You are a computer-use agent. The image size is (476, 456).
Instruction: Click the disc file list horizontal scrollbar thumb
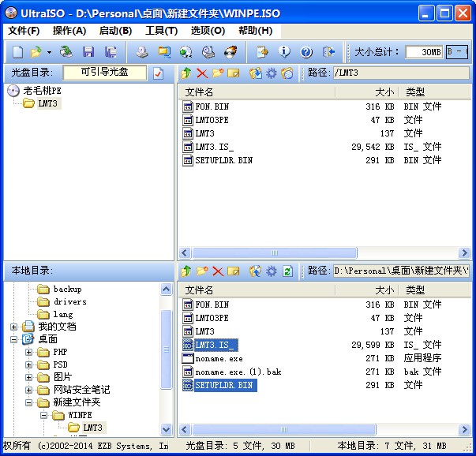click(x=275, y=252)
